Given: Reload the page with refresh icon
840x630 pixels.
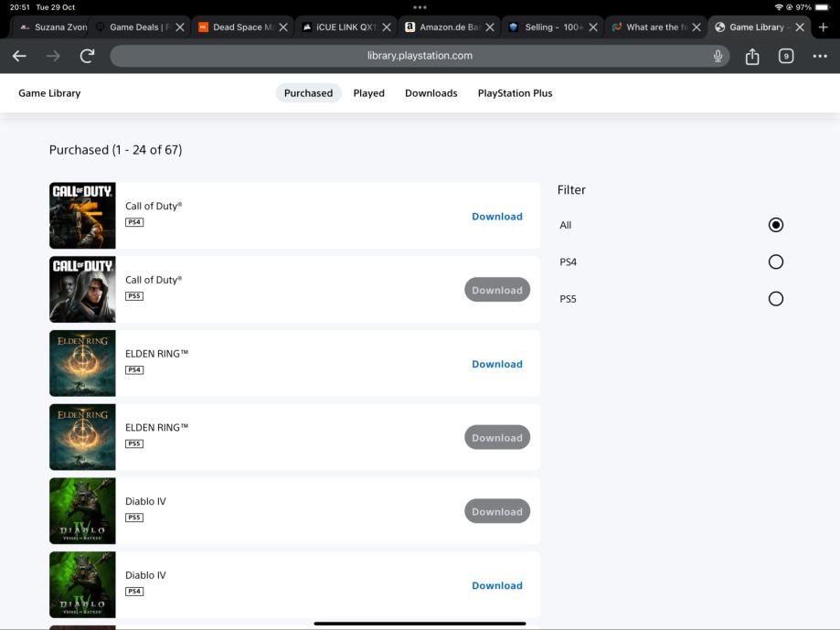Looking at the screenshot, I should 88,56.
